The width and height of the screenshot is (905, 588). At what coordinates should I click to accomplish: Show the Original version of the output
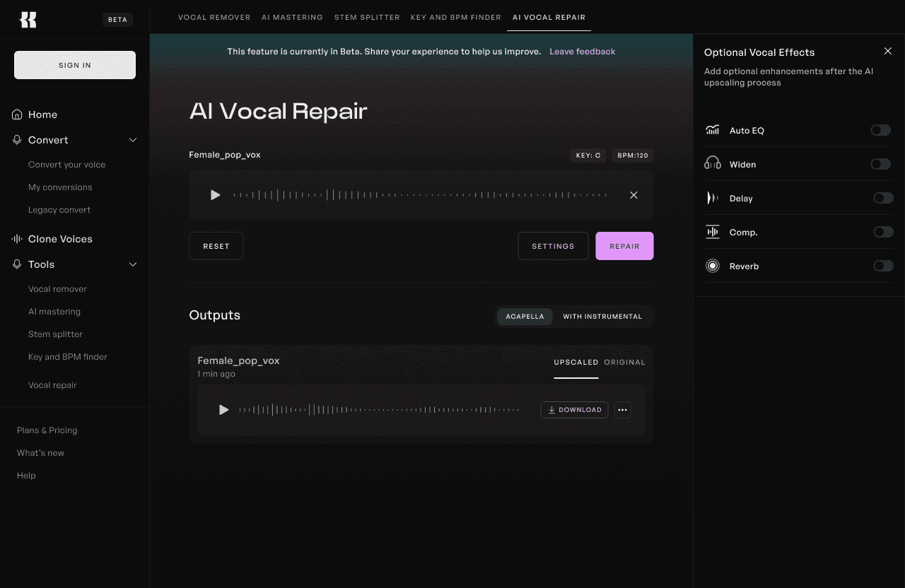[x=624, y=363]
